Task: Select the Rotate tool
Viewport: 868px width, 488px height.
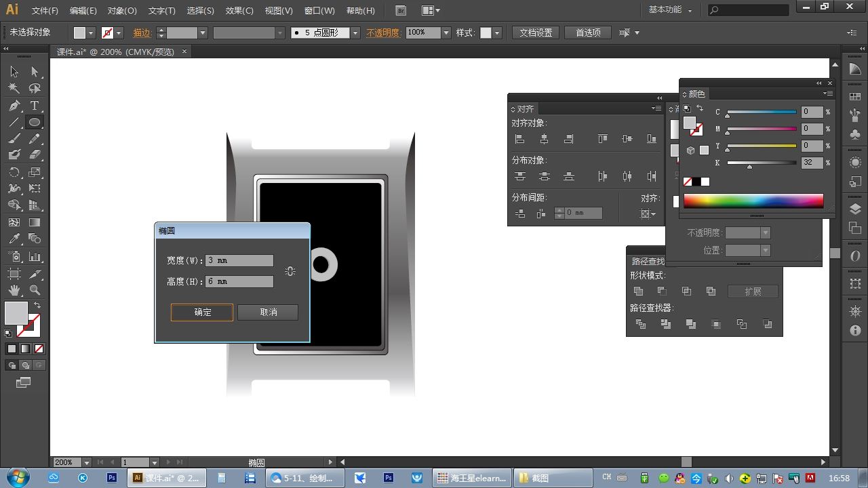Action: tap(14, 172)
